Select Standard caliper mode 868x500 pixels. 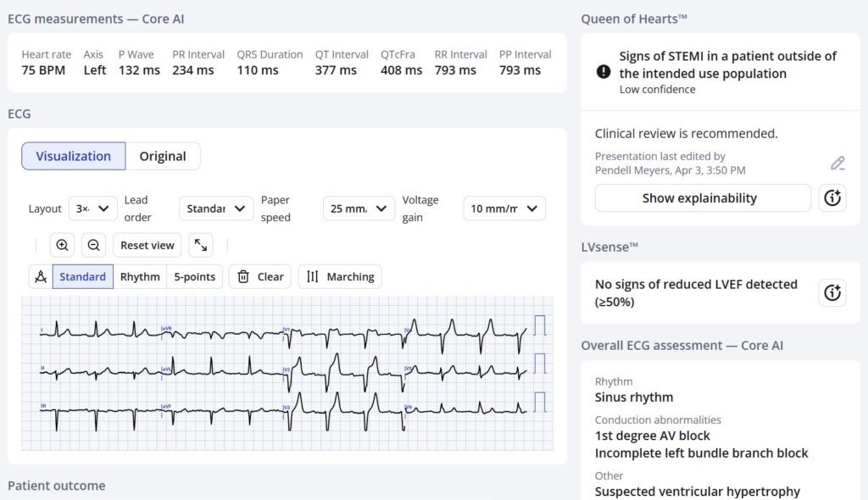82,276
